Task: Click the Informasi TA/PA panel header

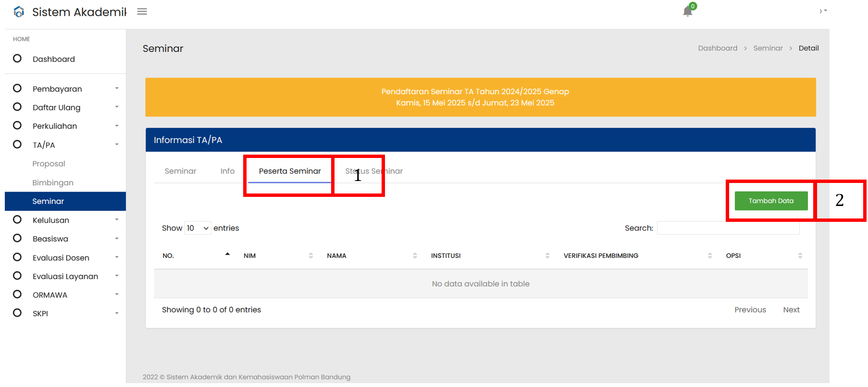Action: click(481, 140)
